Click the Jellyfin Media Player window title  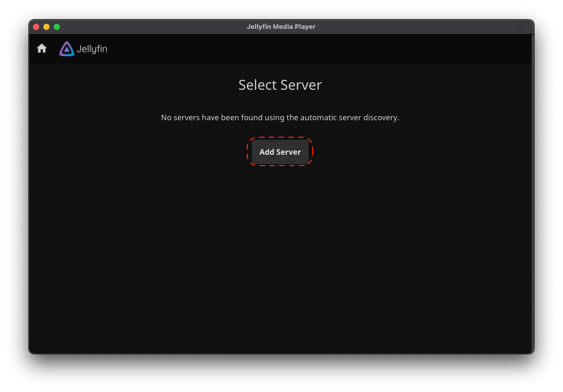281,27
